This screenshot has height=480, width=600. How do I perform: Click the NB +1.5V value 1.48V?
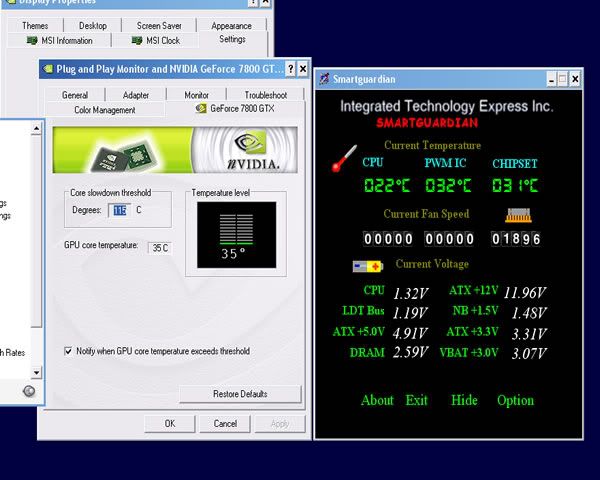click(529, 313)
